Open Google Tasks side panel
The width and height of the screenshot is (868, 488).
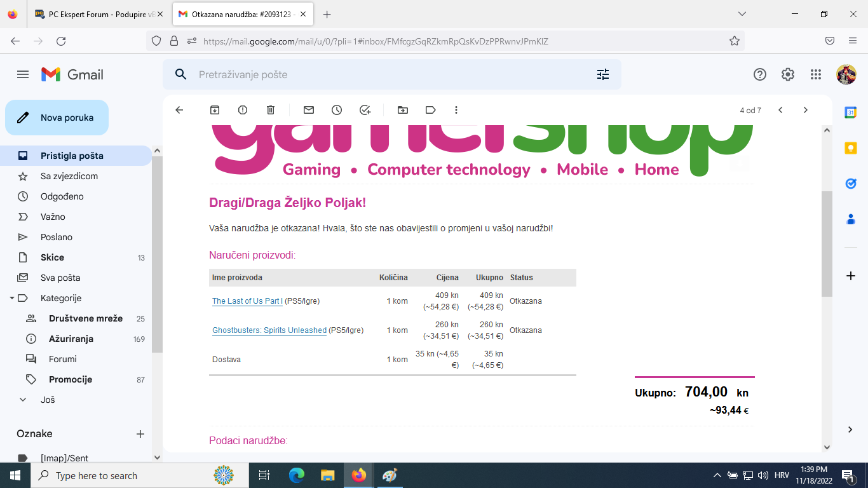(850, 184)
